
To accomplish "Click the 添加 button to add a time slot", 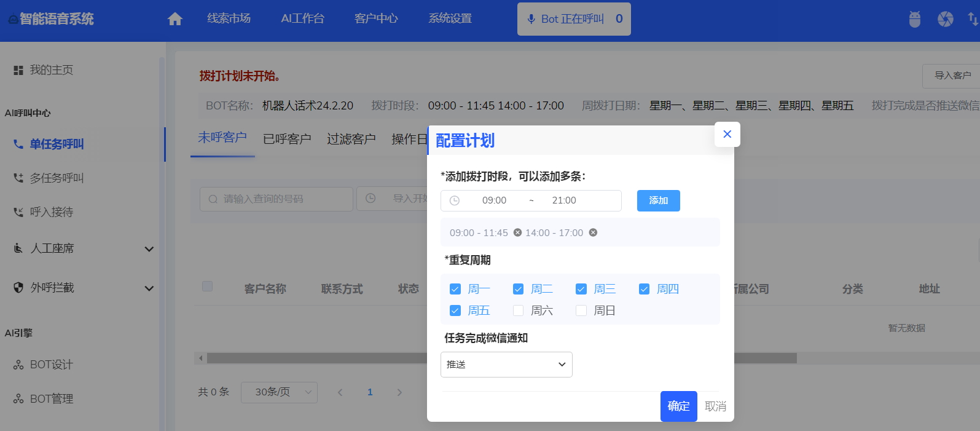I will click(x=658, y=200).
